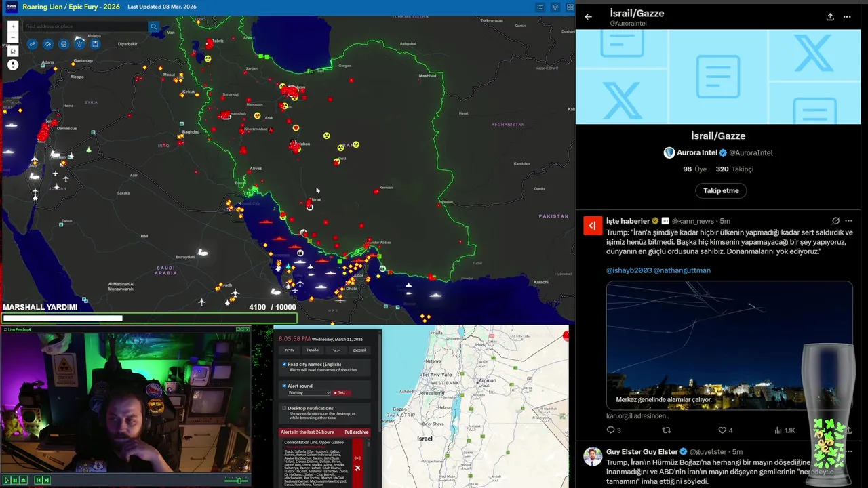Click the 'Last Updated 08 Mar. 2026' text
This screenshot has height=488, width=868.
[162, 7]
